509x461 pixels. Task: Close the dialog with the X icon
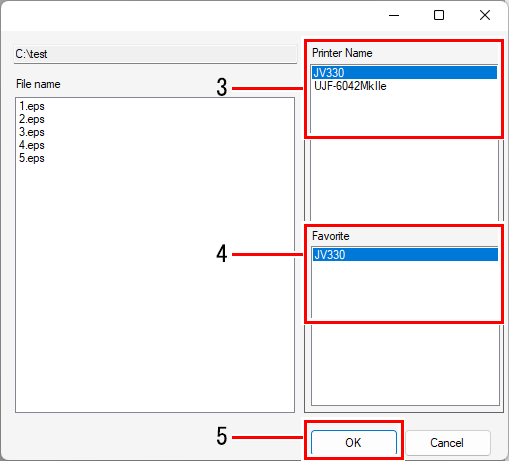[485, 15]
